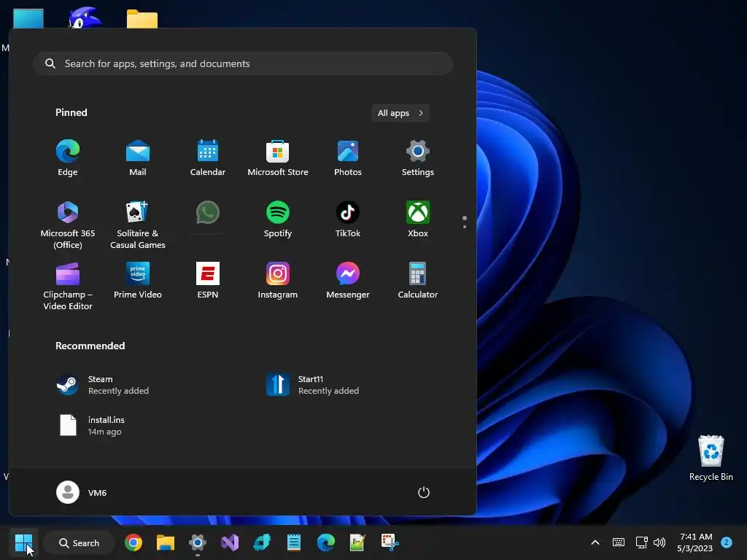Open notification center badge
This screenshot has height=560, width=747.
[727, 542]
